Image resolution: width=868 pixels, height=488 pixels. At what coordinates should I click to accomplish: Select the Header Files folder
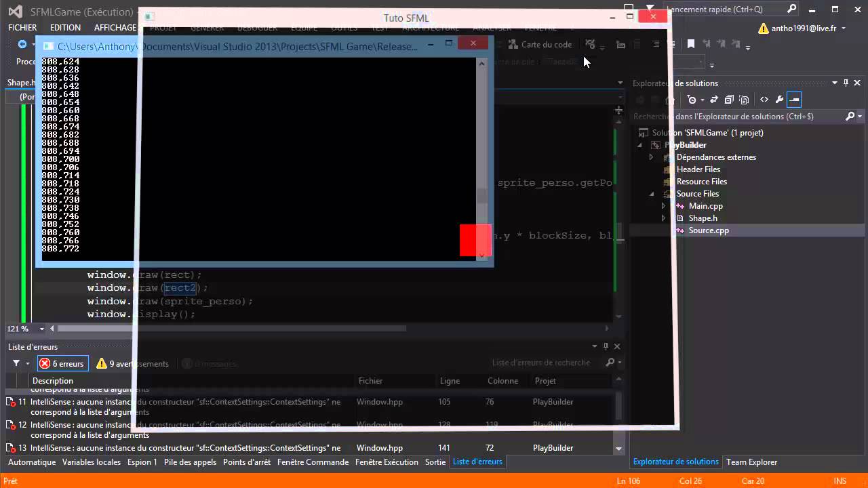pos(698,169)
